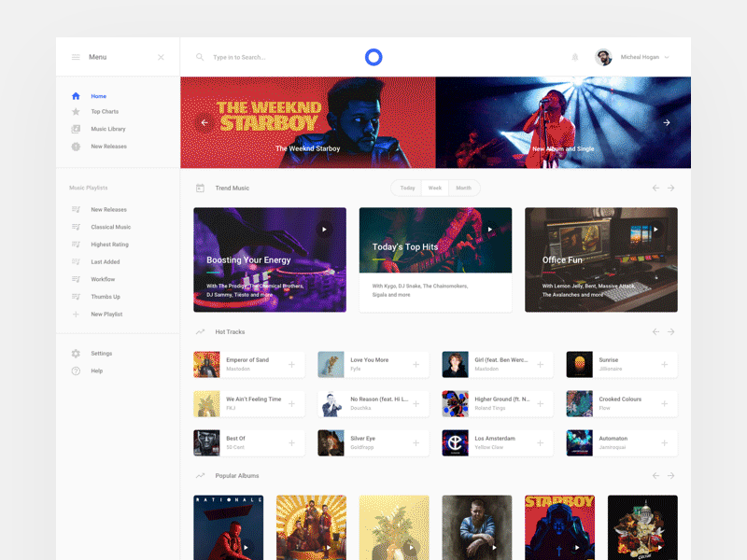
Task: Open Help via the question mark icon
Action: (x=76, y=371)
